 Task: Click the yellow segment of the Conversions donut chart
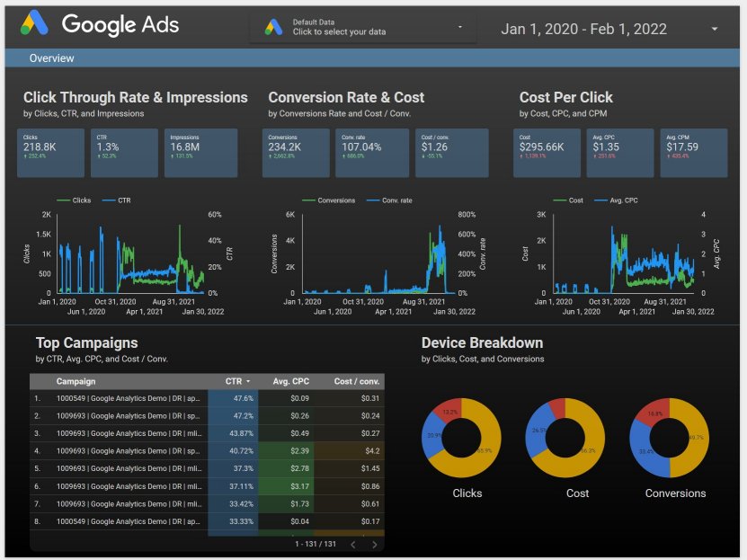pyautogui.click(x=698, y=438)
